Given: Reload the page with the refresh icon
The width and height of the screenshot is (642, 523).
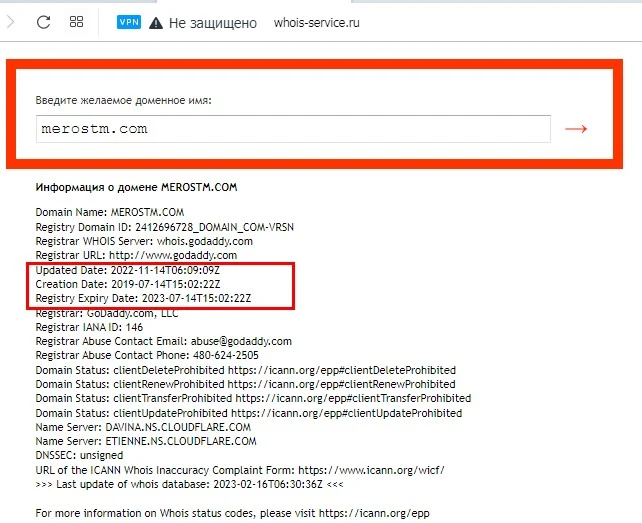Looking at the screenshot, I should 43,22.
